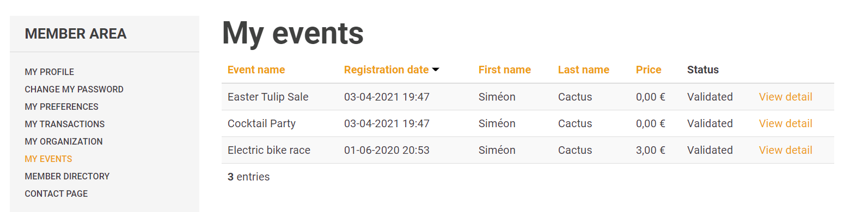Select My Organization menu entry
Screen dimensions: 868x212
(64, 141)
